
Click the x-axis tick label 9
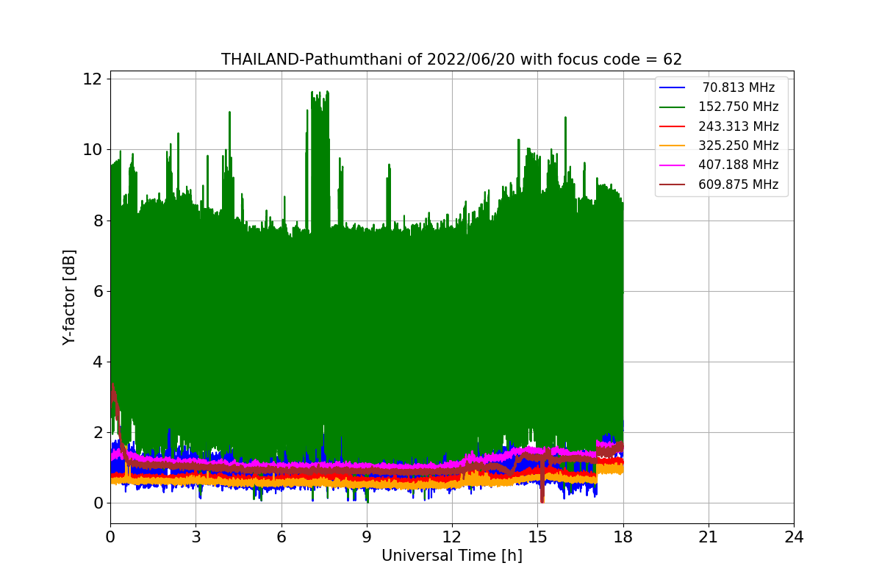pyautogui.click(x=367, y=537)
